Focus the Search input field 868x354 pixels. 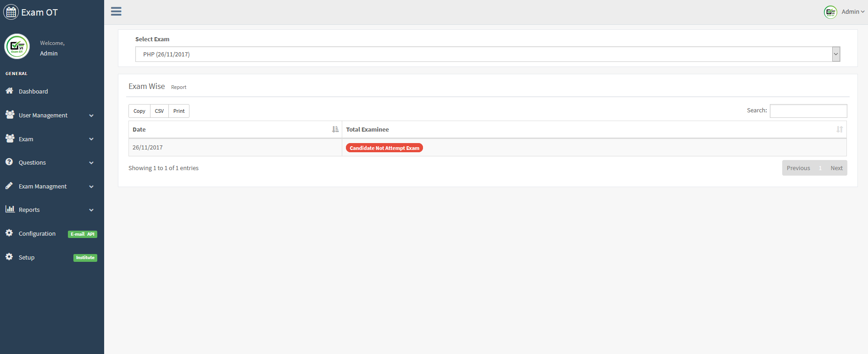(x=808, y=111)
